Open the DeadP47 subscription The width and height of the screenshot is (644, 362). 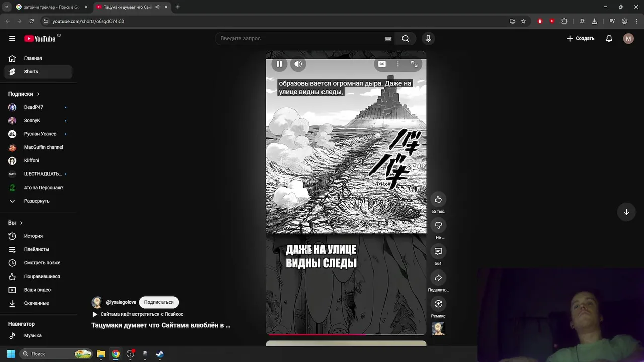tap(38, 107)
